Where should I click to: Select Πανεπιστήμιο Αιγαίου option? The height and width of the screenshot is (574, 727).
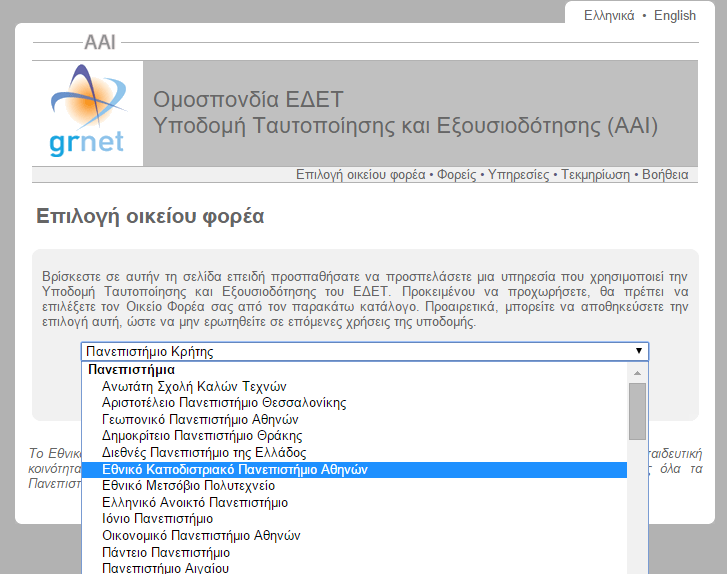354,568
